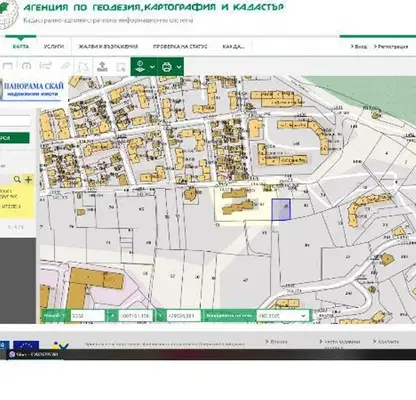The image size is (416, 400).
Task: Open the УСЛУГИ tab
Action: pos(54,47)
